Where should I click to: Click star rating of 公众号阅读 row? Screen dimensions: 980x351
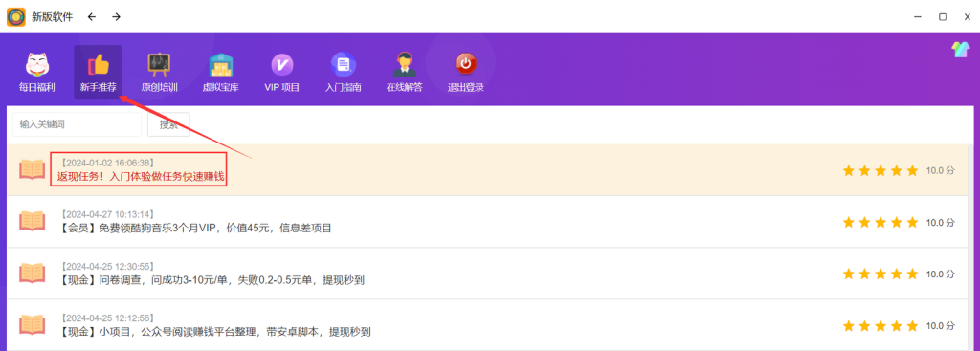880,326
